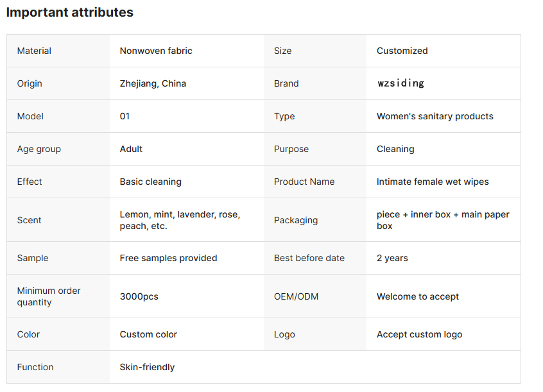Click Intimate female wet wipes product name
543x392 pixels.
coord(433,182)
